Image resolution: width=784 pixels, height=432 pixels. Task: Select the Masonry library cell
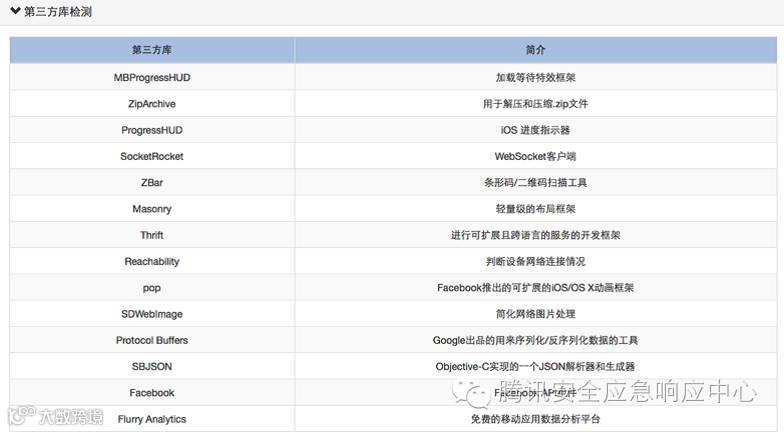coord(152,209)
